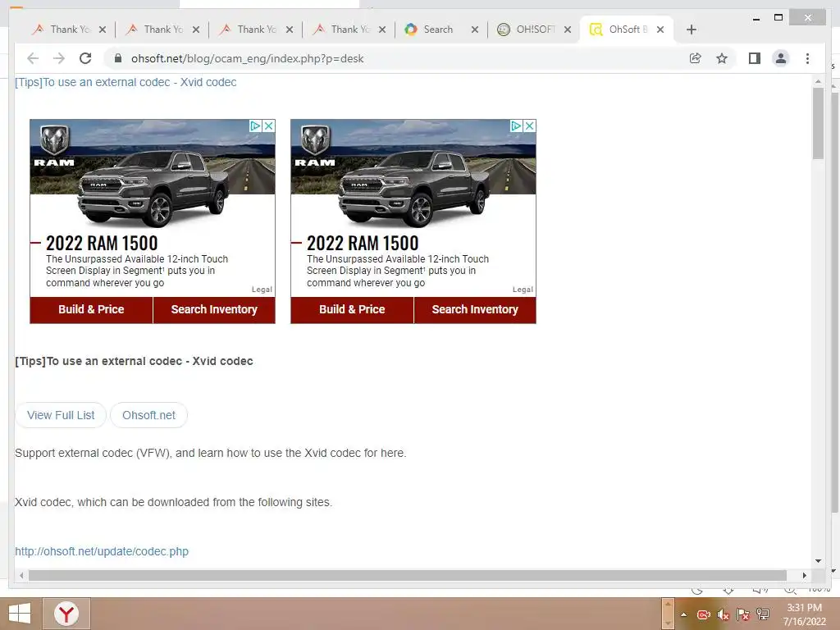
Task: Close the active OhSoft blog tab
Action: (x=660, y=30)
